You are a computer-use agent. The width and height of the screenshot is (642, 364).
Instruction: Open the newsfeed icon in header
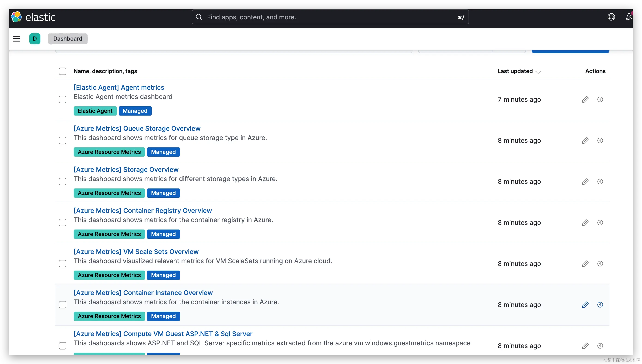pyautogui.click(x=629, y=17)
